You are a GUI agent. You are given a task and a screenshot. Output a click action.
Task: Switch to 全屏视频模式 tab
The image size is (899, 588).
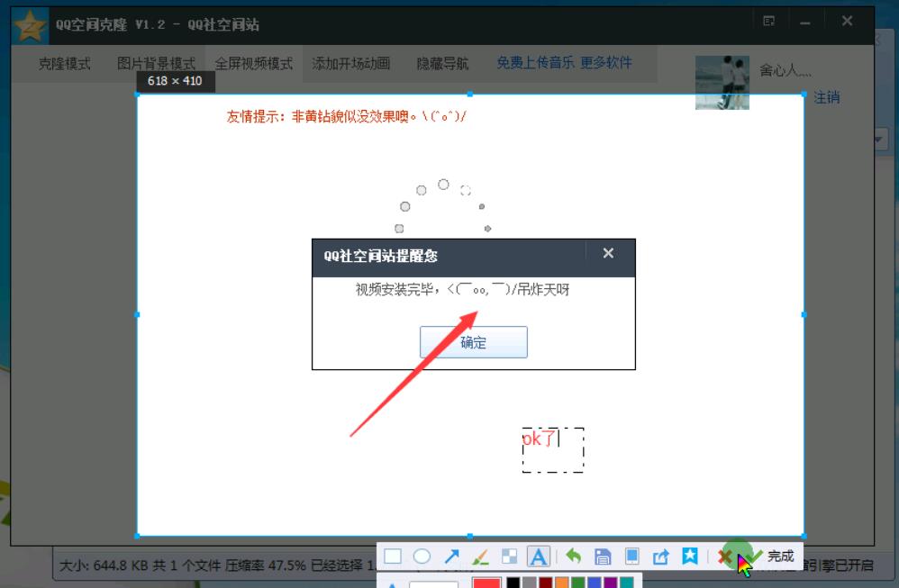click(x=253, y=64)
